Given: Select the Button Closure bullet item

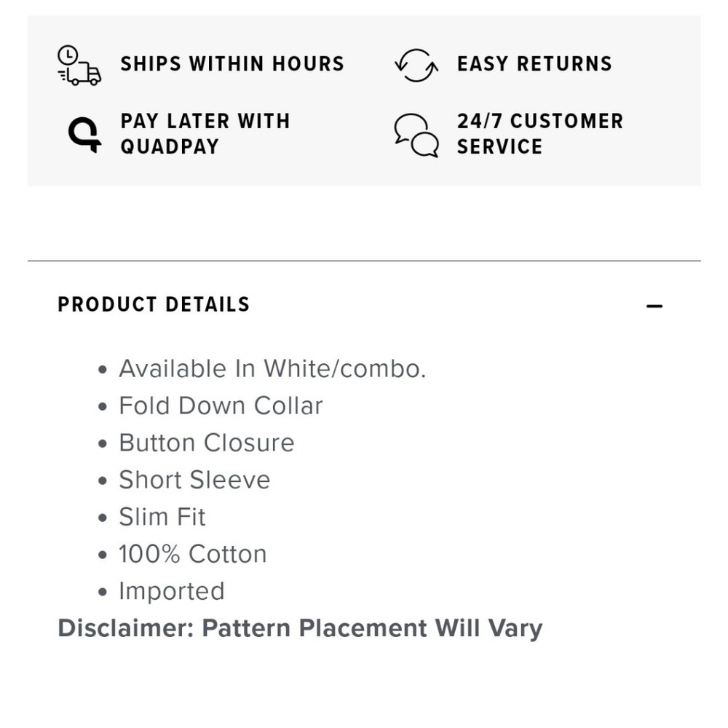Looking at the screenshot, I should tap(207, 443).
